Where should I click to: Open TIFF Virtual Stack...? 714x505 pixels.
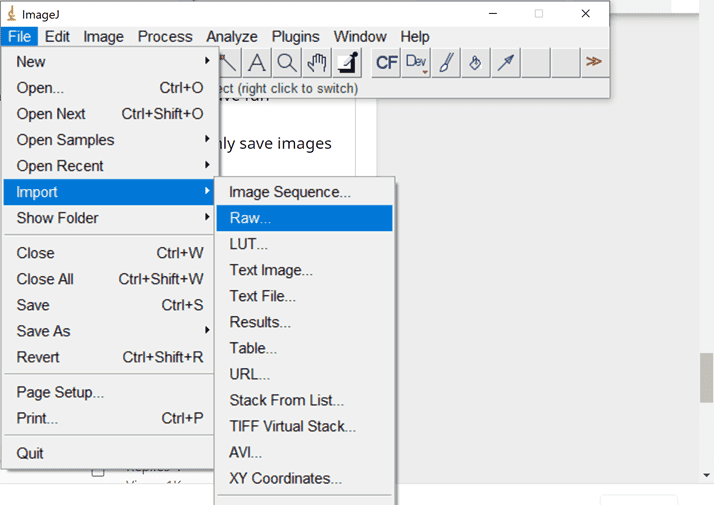point(304,426)
